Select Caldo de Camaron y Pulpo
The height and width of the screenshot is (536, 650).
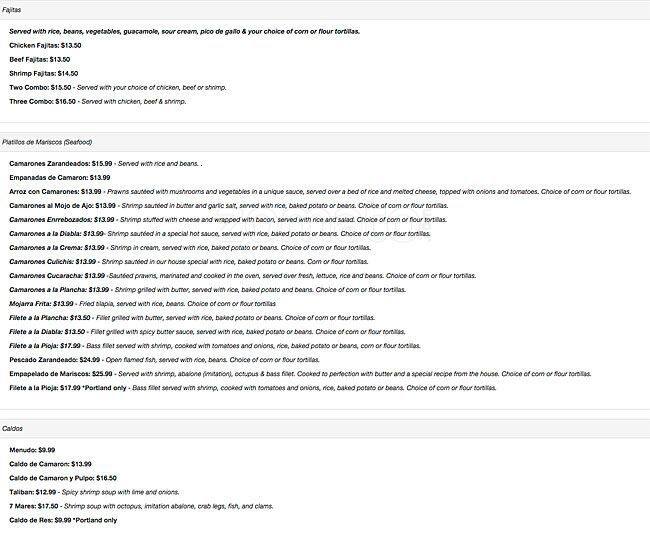click(x=57, y=478)
